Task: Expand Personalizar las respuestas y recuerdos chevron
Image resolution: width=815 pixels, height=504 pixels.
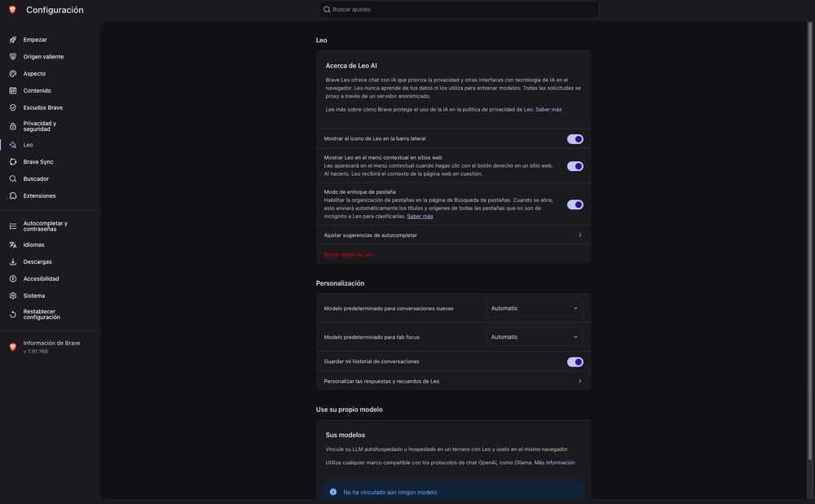Action: (x=580, y=381)
